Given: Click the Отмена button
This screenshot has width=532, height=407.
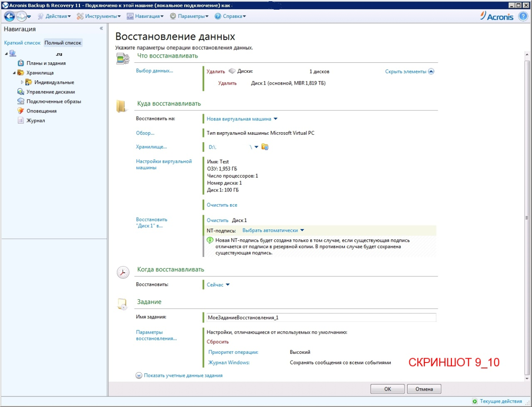Looking at the screenshot, I should pyautogui.click(x=424, y=389).
